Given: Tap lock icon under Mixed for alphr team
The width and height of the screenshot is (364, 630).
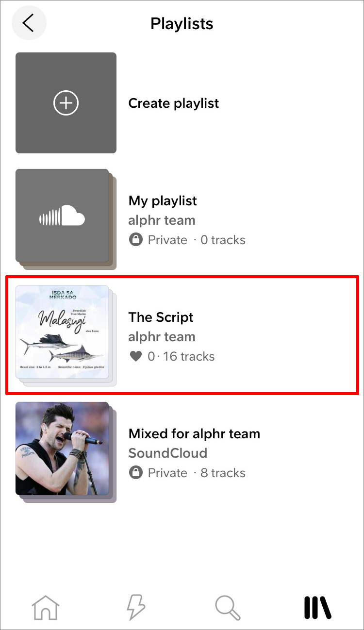Looking at the screenshot, I should click(135, 473).
